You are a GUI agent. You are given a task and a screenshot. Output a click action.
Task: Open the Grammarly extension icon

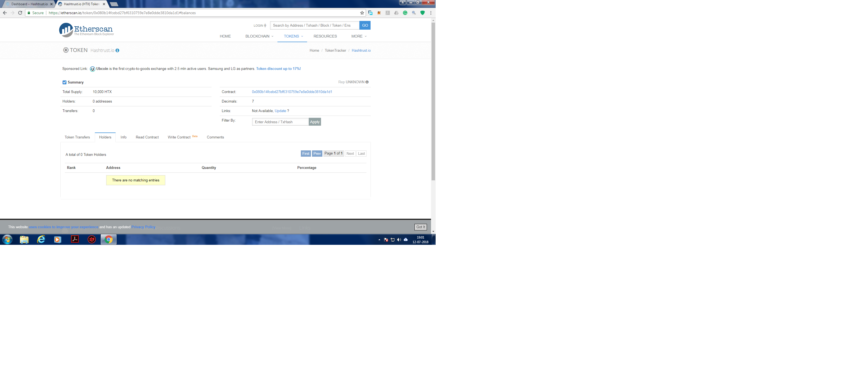pos(405,13)
